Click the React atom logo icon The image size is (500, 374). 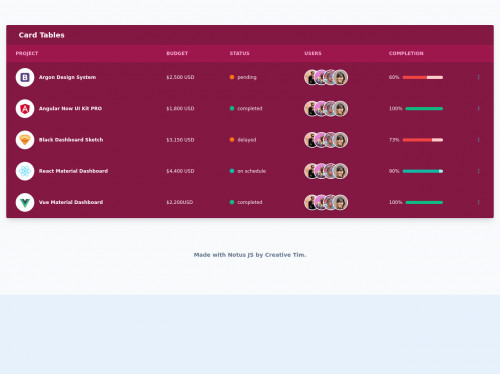click(25, 171)
